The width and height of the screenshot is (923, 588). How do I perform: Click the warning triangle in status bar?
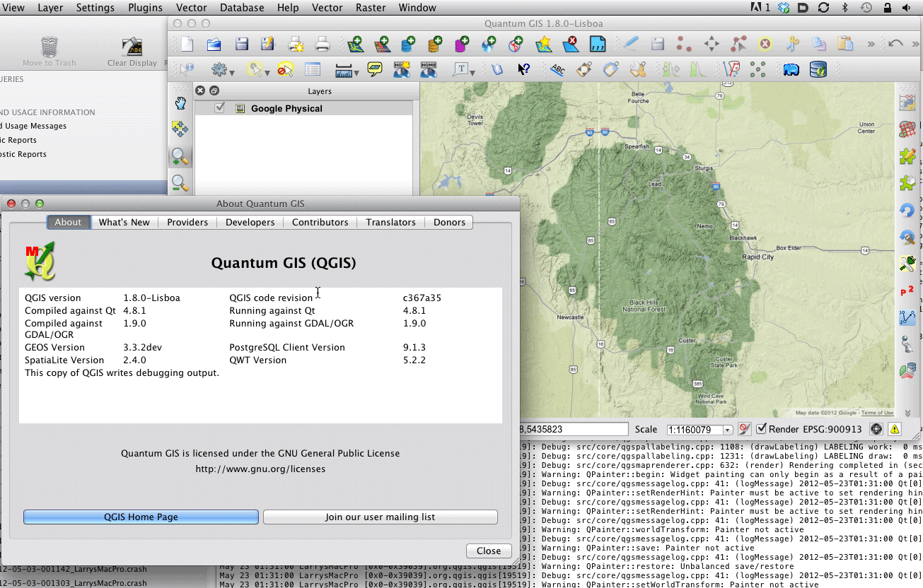point(895,429)
